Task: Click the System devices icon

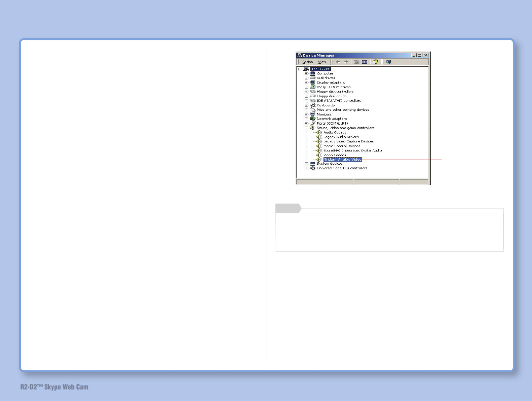Action: coord(313,164)
